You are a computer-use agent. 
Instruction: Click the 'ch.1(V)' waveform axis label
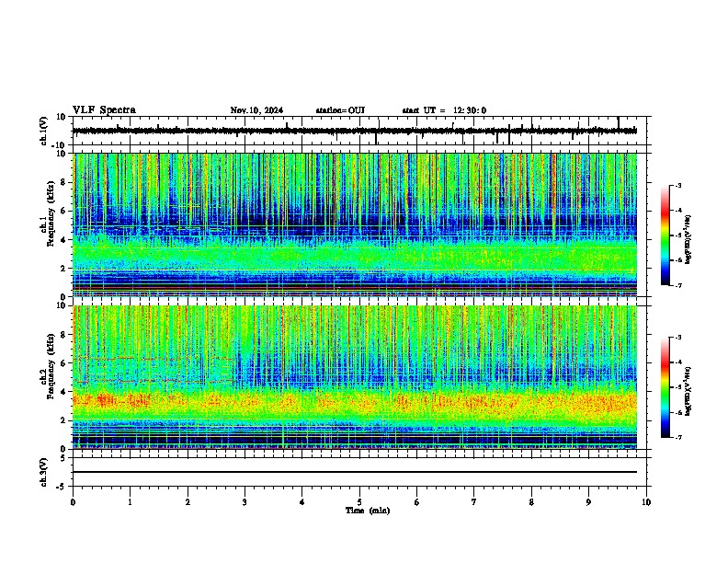[x=43, y=131]
